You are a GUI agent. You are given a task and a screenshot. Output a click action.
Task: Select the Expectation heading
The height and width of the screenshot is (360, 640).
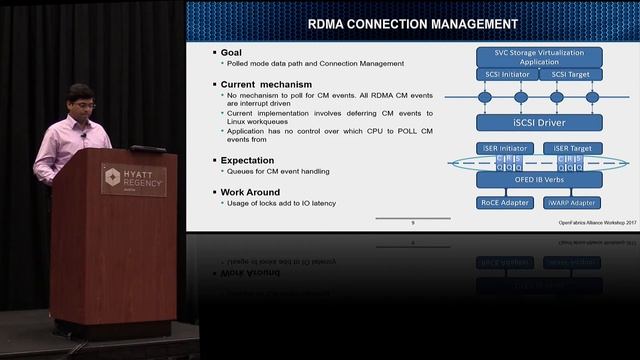point(247,160)
